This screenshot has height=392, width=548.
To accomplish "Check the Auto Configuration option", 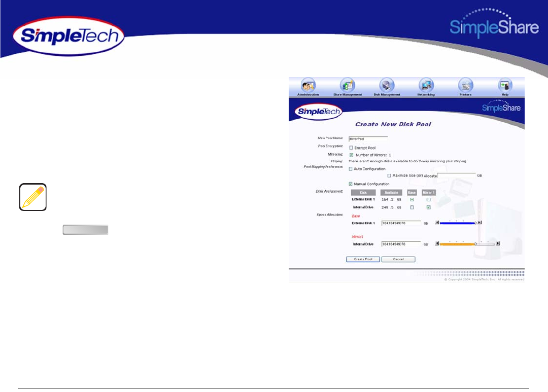I will 351,169.
